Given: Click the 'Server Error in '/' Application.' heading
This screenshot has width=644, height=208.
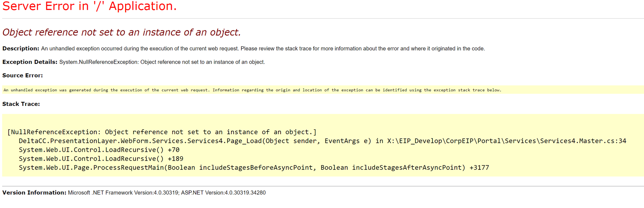Looking at the screenshot, I should (89, 7).
